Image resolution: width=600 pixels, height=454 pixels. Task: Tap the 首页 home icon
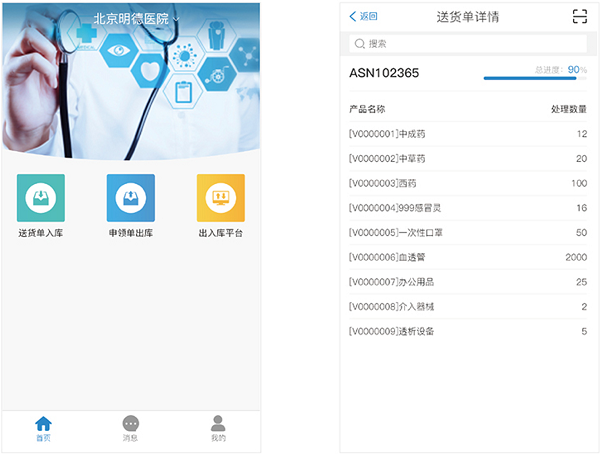click(x=43, y=424)
